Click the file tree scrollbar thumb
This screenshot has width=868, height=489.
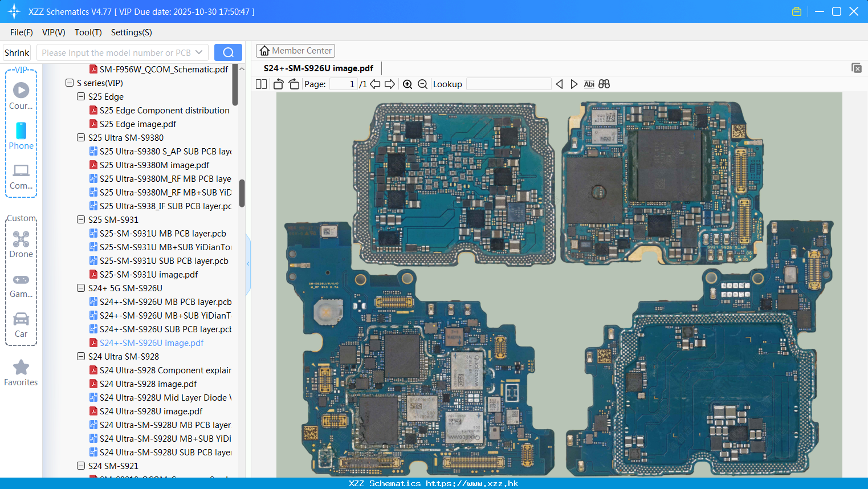click(242, 193)
